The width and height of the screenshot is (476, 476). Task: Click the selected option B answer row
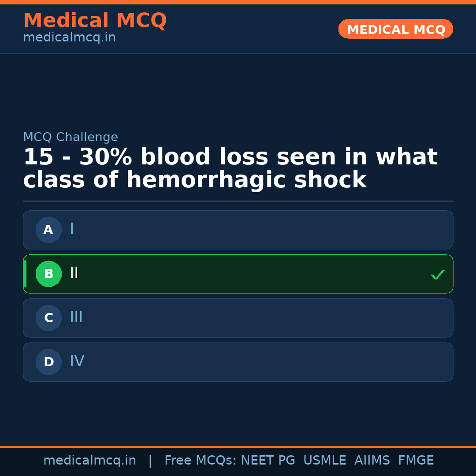238,274
